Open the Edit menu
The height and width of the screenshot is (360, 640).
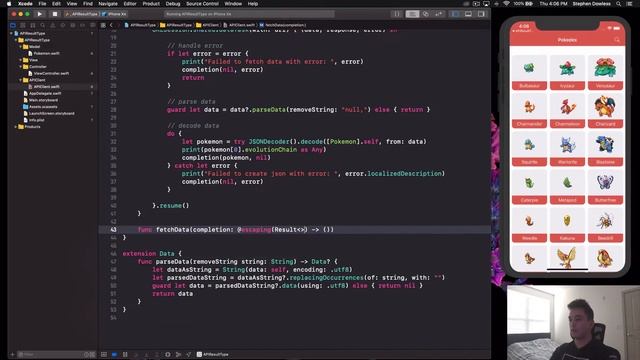tap(56, 4)
